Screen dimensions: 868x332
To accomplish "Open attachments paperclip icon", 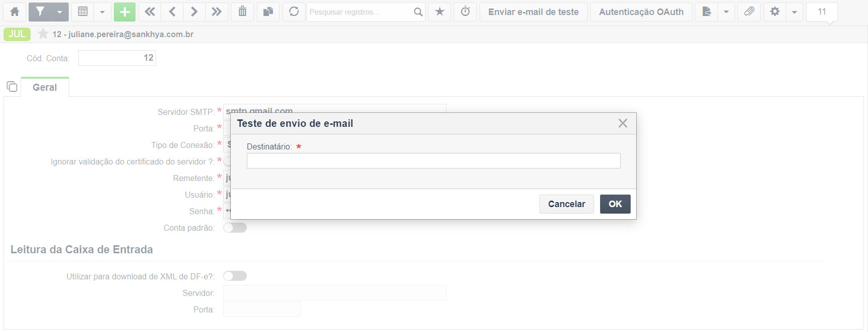I will point(749,12).
